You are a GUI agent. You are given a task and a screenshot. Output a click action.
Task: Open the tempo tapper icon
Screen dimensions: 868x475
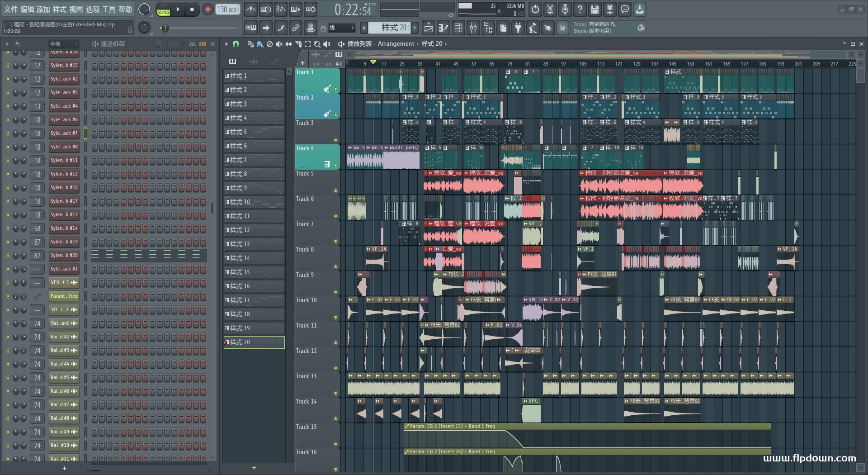[x=533, y=28]
